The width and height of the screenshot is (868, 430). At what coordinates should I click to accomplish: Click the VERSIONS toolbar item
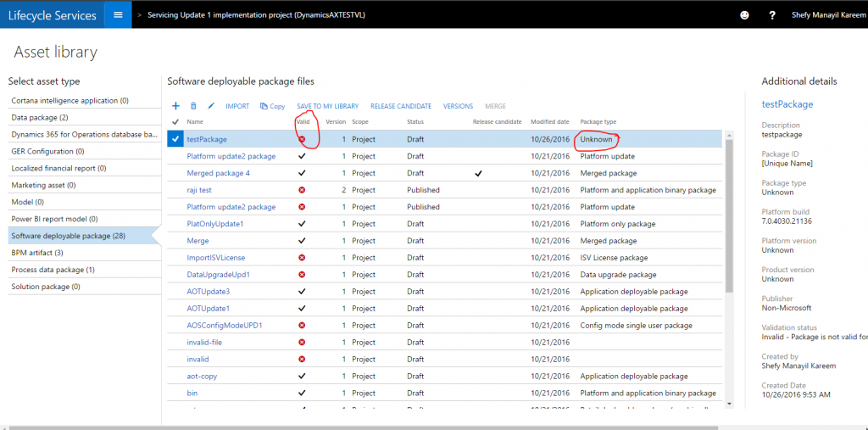458,106
